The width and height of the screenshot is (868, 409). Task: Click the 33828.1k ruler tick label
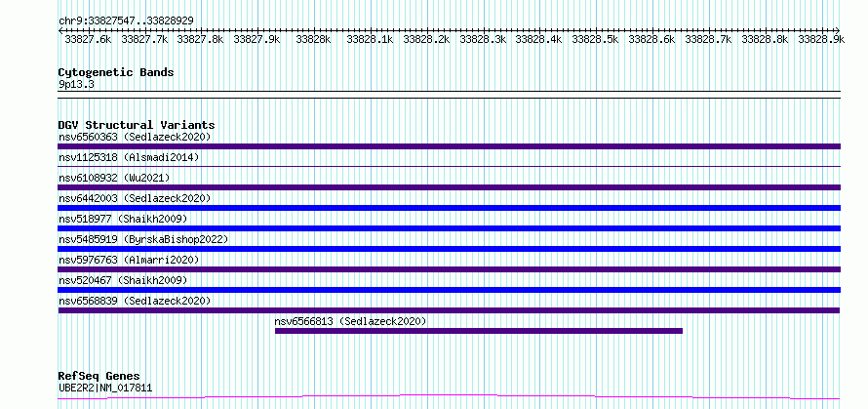(370, 39)
